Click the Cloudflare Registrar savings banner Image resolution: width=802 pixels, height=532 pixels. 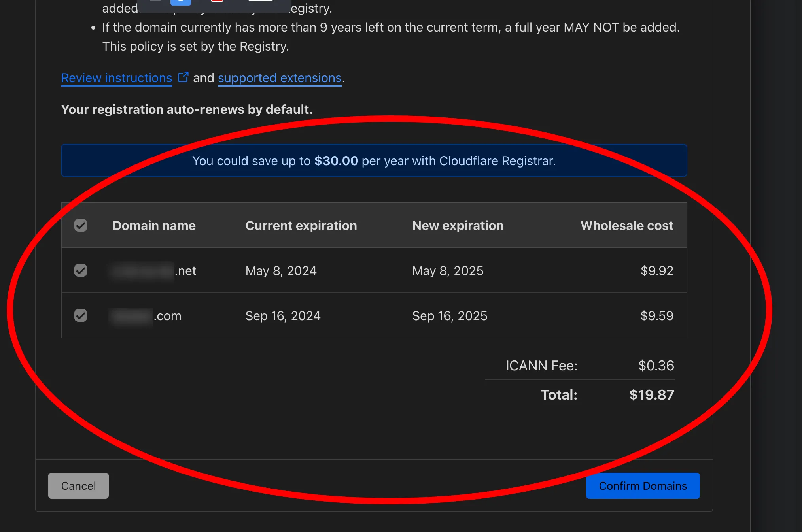[x=374, y=160]
